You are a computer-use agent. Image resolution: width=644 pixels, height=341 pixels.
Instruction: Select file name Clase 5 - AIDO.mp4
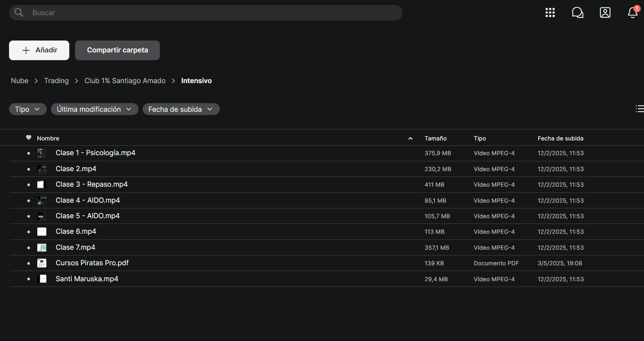(88, 216)
